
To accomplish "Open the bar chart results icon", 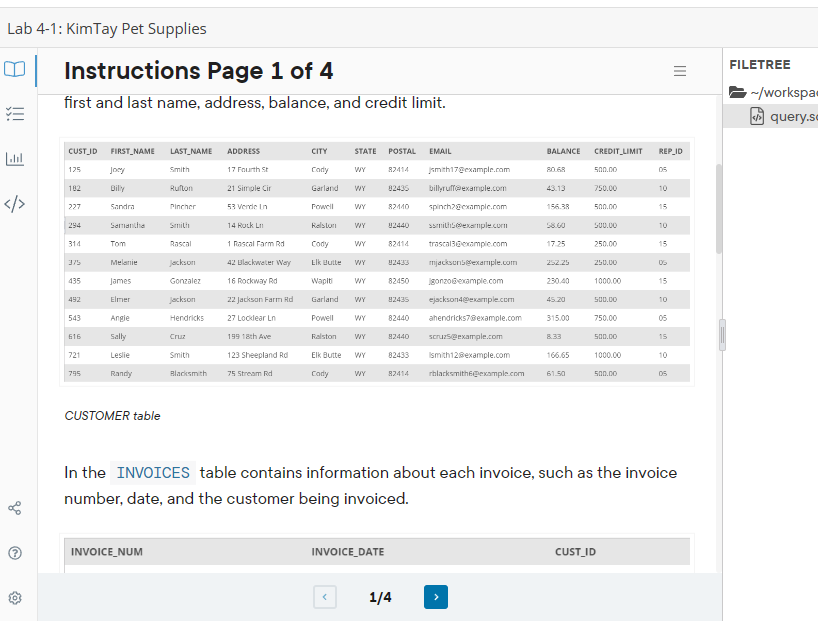I will tap(14, 158).
